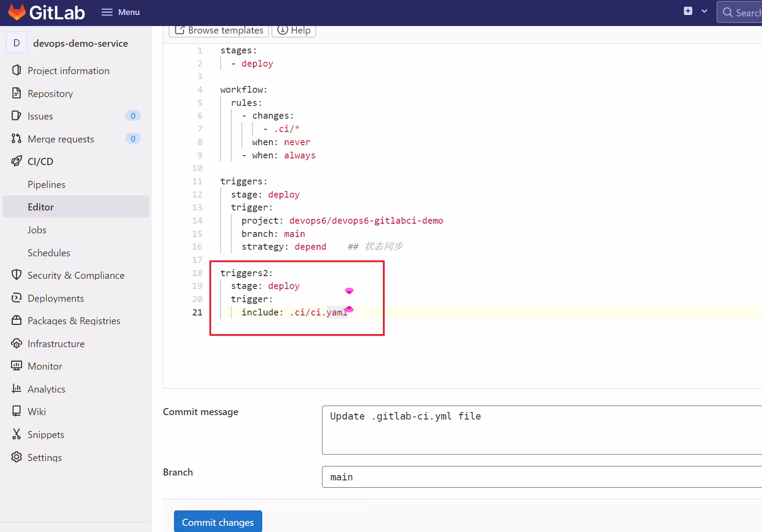Expand the create new dropdown chevron
The height and width of the screenshot is (532, 762).
pyautogui.click(x=705, y=11)
